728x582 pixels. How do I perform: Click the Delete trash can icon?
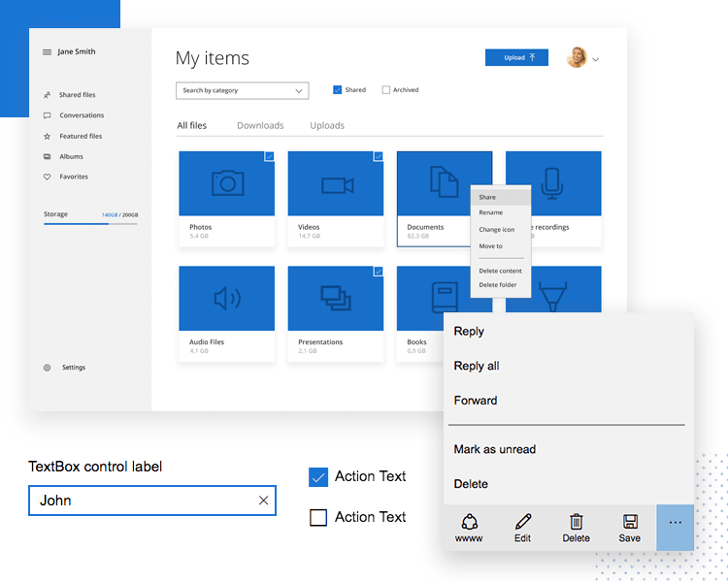click(x=577, y=522)
